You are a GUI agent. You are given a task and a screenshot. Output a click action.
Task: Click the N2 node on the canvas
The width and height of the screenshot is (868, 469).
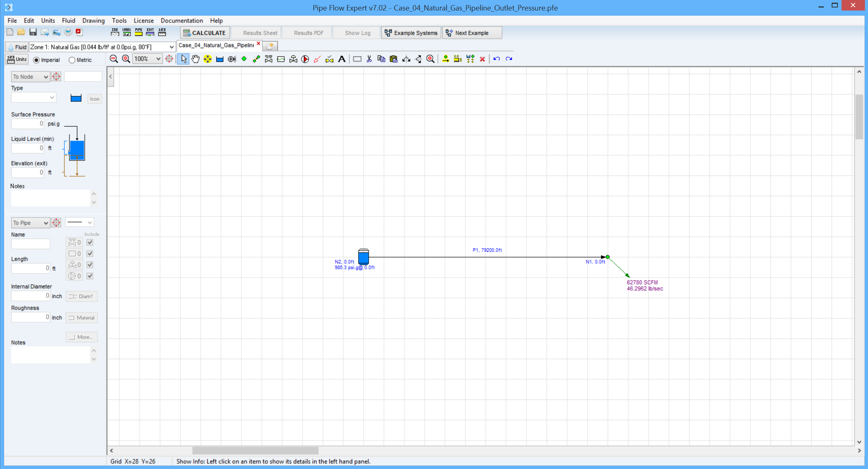click(x=363, y=258)
